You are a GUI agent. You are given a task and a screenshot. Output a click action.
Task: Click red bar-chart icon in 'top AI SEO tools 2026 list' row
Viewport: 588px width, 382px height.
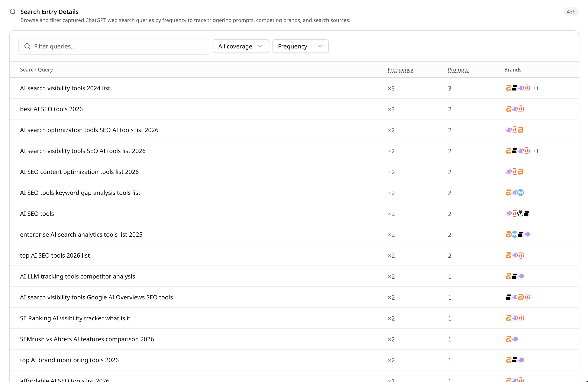[x=521, y=255]
